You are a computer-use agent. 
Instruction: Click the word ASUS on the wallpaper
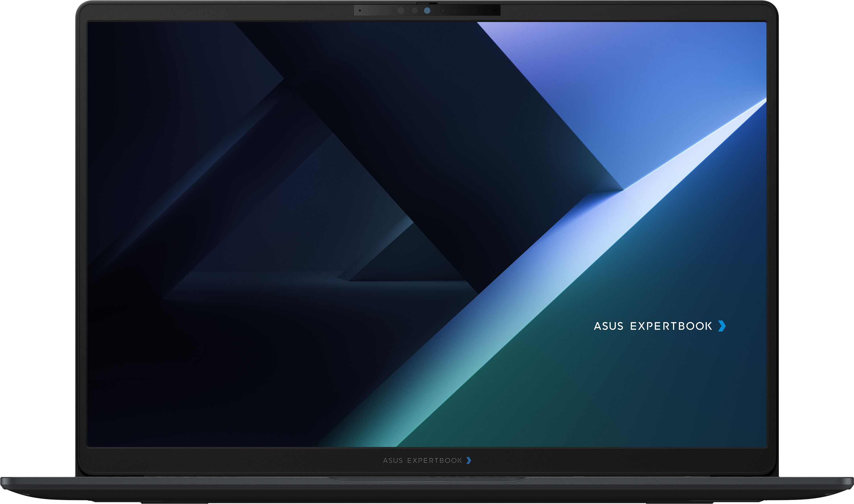click(x=609, y=327)
